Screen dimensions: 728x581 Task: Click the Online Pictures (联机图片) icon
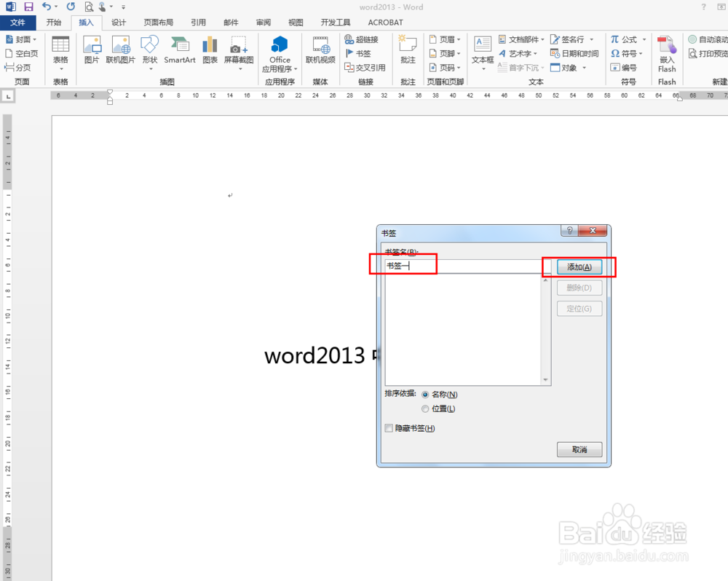(x=121, y=50)
